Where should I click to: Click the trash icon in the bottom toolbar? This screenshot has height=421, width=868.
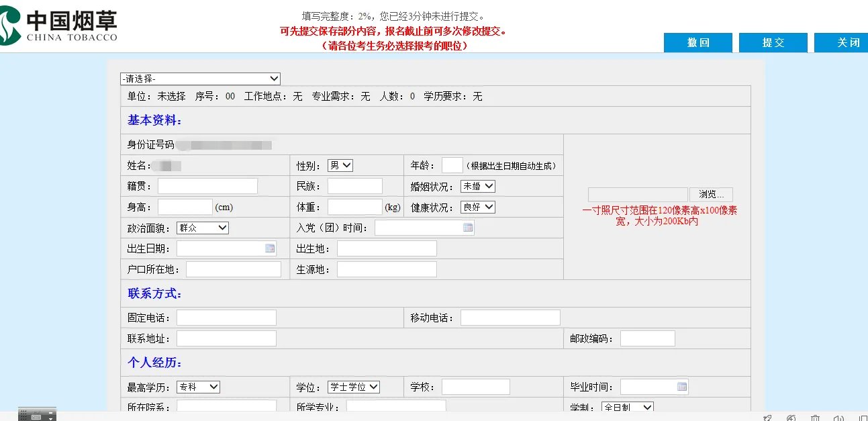coord(816,418)
